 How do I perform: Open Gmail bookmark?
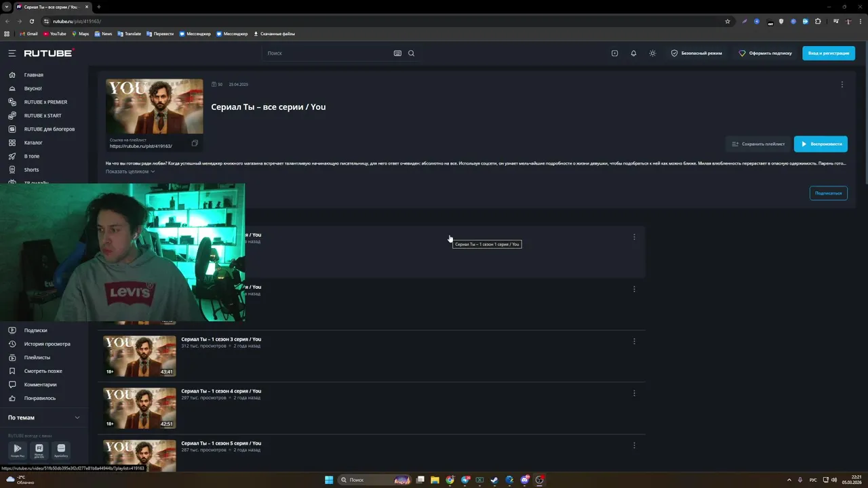[28, 33]
